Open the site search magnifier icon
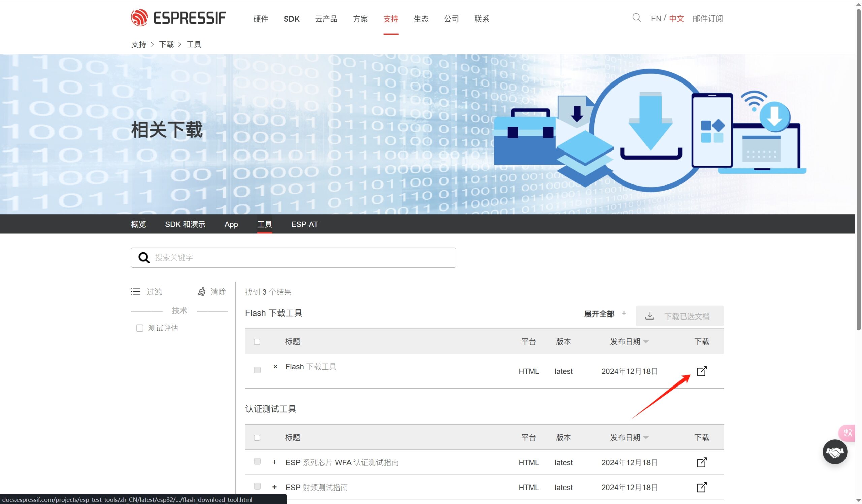This screenshot has height=504, width=862. coord(636,18)
